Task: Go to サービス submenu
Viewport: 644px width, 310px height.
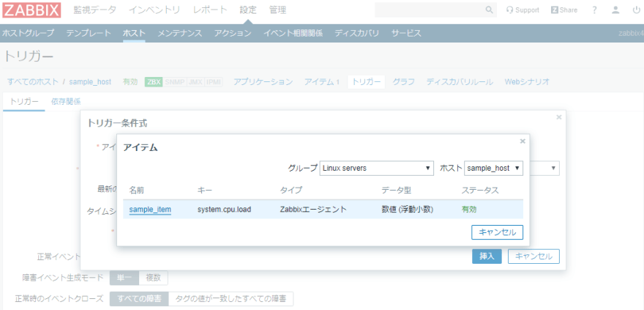Action: click(405, 33)
